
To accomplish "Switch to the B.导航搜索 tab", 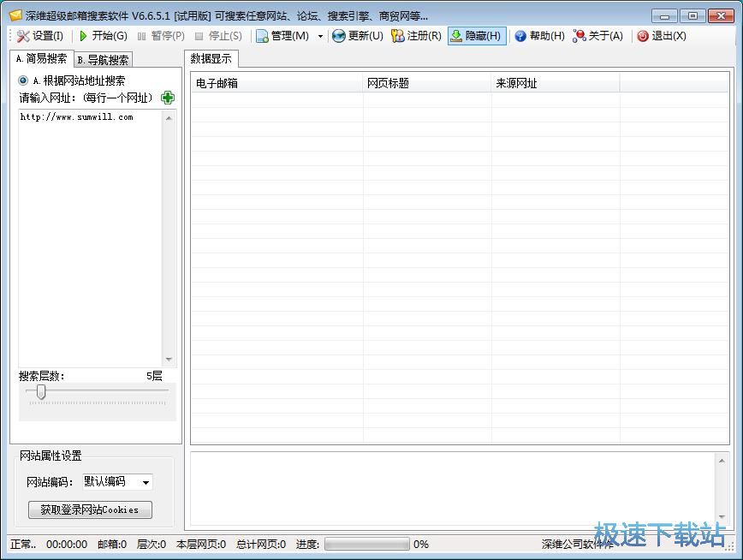I will pos(104,60).
